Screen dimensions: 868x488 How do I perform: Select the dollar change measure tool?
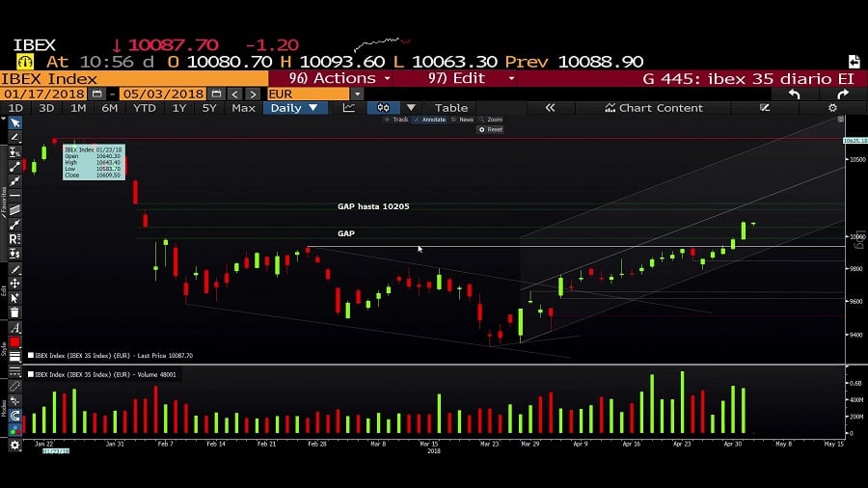pos(14,254)
